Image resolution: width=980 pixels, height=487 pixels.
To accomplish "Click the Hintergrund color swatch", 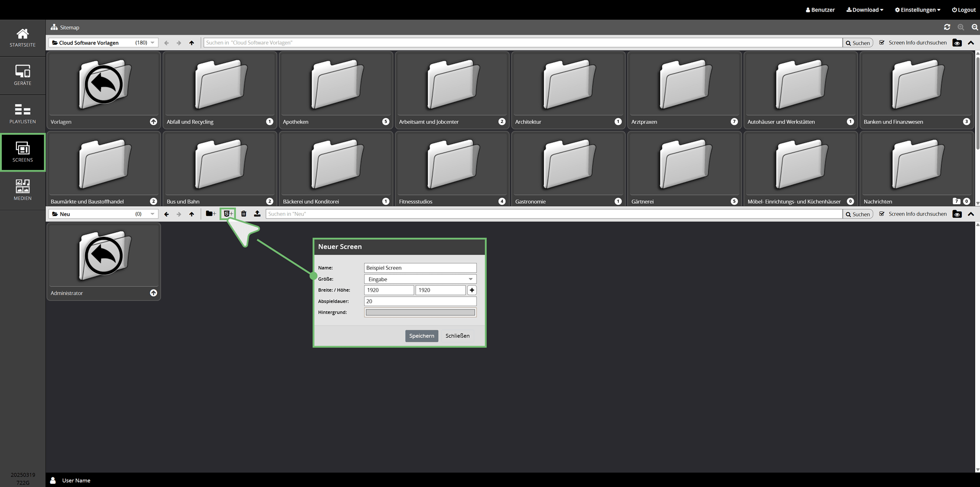I will [x=420, y=312].
